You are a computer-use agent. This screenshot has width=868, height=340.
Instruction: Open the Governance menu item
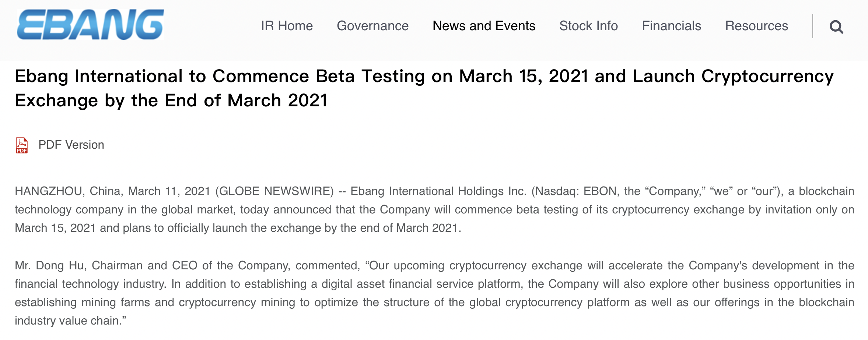click(x=372, y=26)
